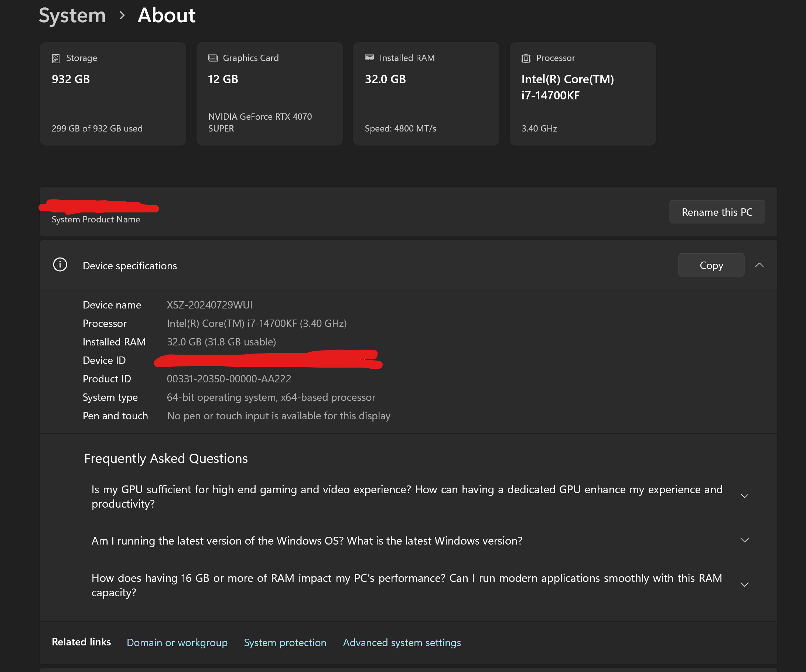Expand the 16 GB RAM FAQ question

point(745,584)
